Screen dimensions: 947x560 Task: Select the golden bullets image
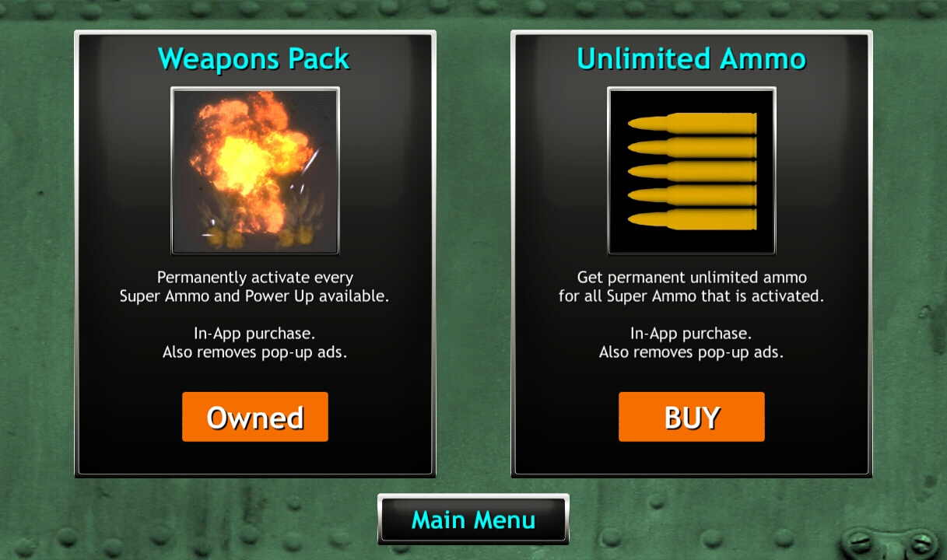(692, 170)
